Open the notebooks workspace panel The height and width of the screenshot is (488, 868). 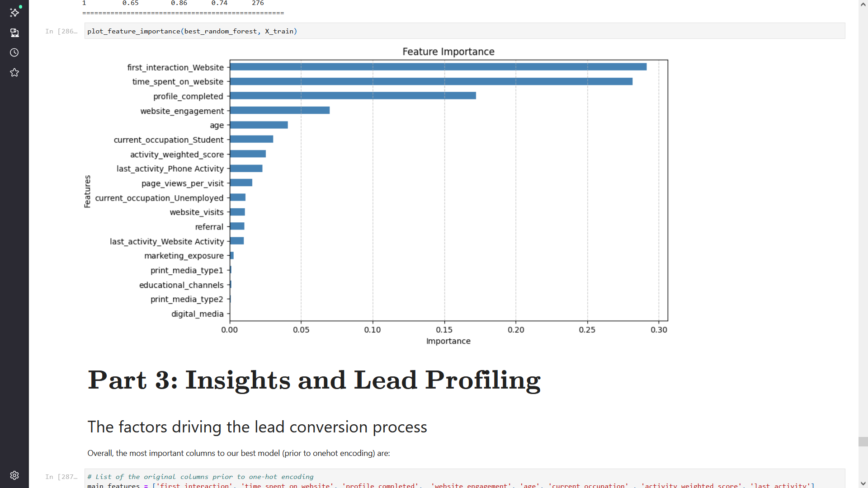pos(14,33)
